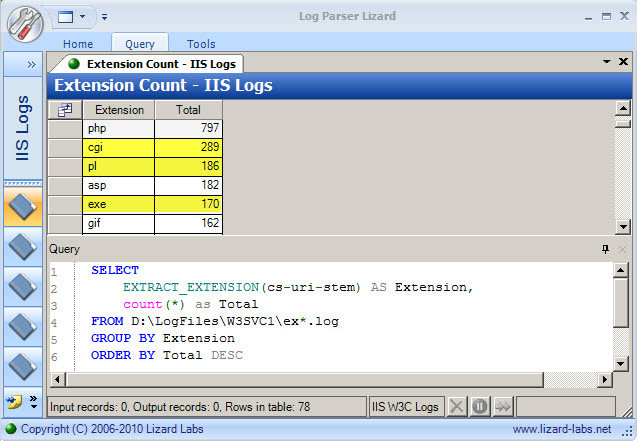
Task: Select the php extension cell
Action: [x=119, y=128]
